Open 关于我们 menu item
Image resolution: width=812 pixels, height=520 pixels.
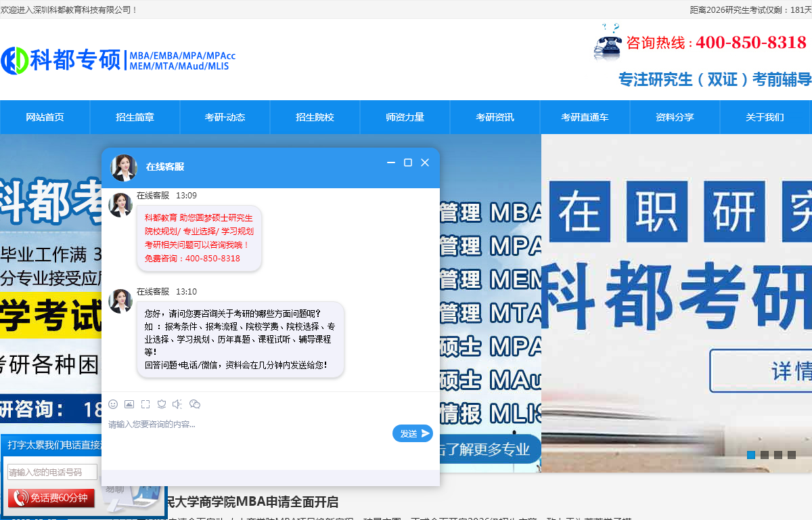765,117
